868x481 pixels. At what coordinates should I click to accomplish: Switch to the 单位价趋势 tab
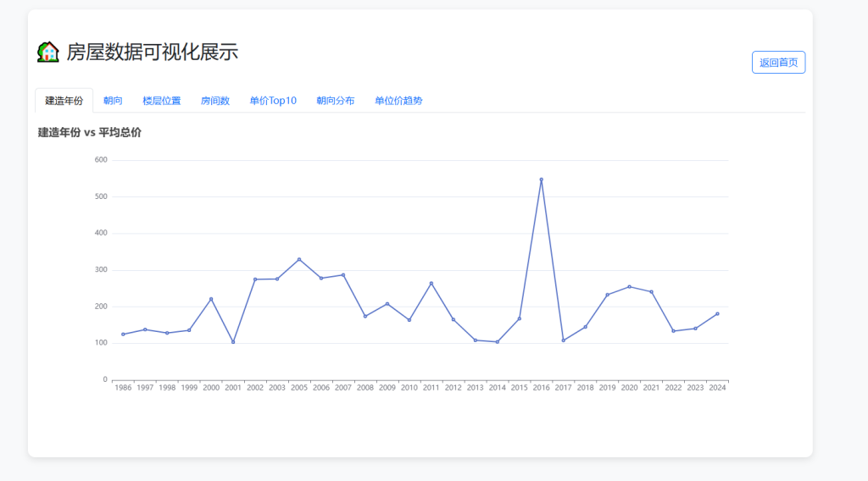(x=398, y=101)
